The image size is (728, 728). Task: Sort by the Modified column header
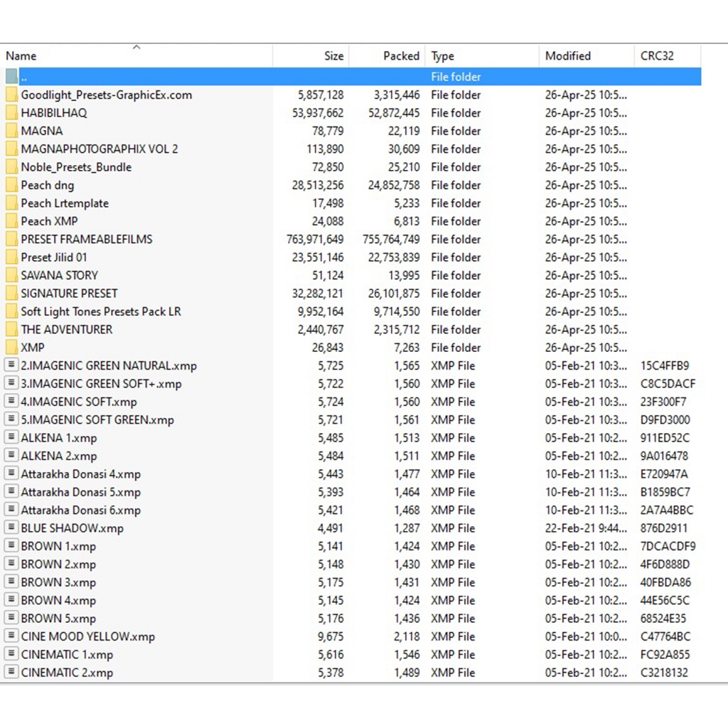point(567,56)
